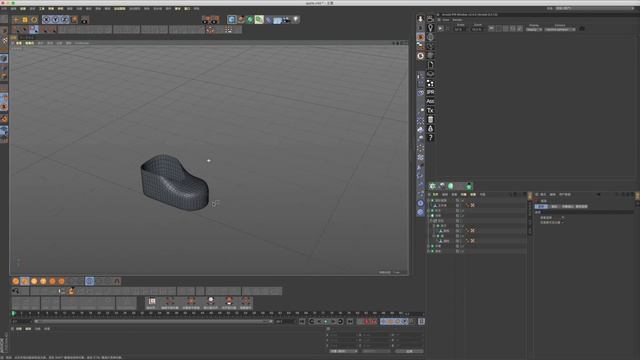Click the Apply button in coordinate manager
The width and height of the screenshot is (640, 360).
coord(409,351)
